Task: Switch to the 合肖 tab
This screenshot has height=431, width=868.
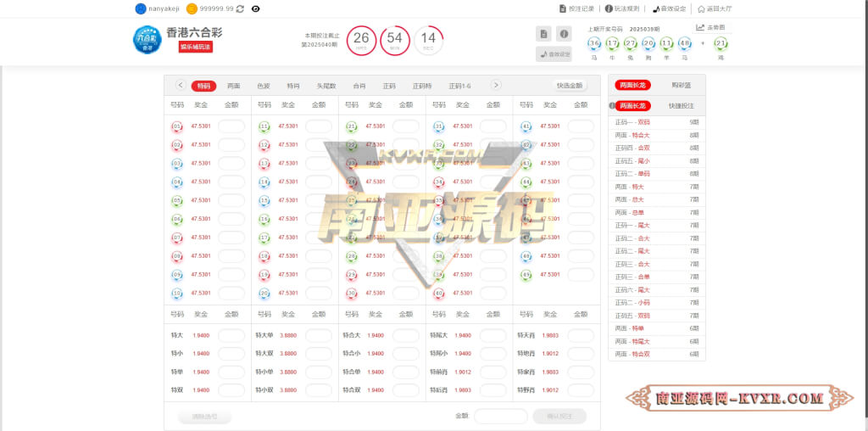Action: pos(359,86)
